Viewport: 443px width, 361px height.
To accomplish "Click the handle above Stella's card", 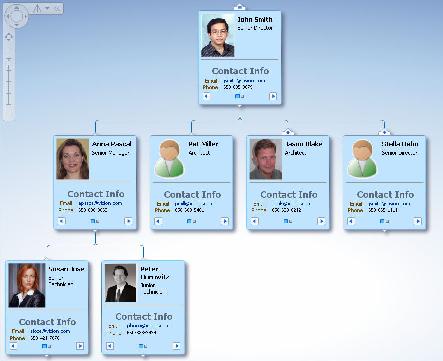I will click(384, 132).
